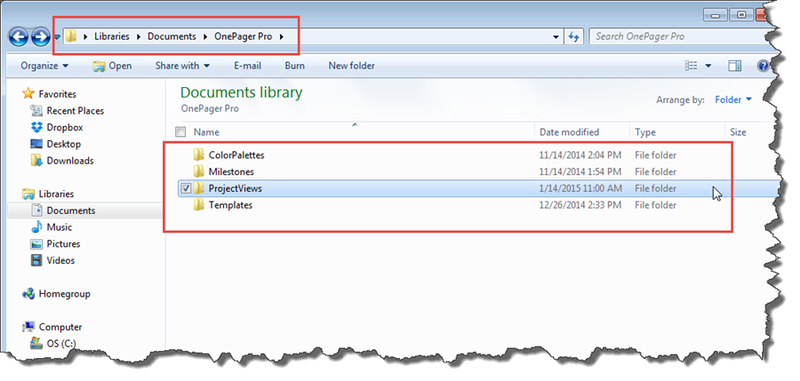Image resolution: width=800 pixels, height=381 pixels.
Task: Go forward with the Forward arrow button
Action: 40,37
